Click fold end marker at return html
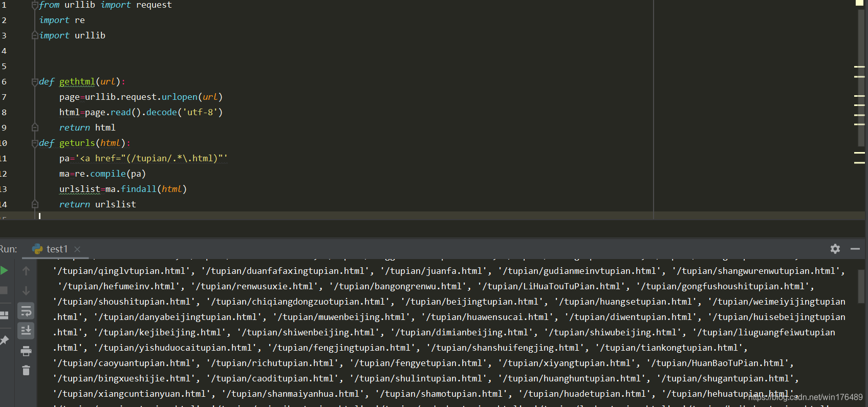Viewport: 868px width, 407px height. 35,127
